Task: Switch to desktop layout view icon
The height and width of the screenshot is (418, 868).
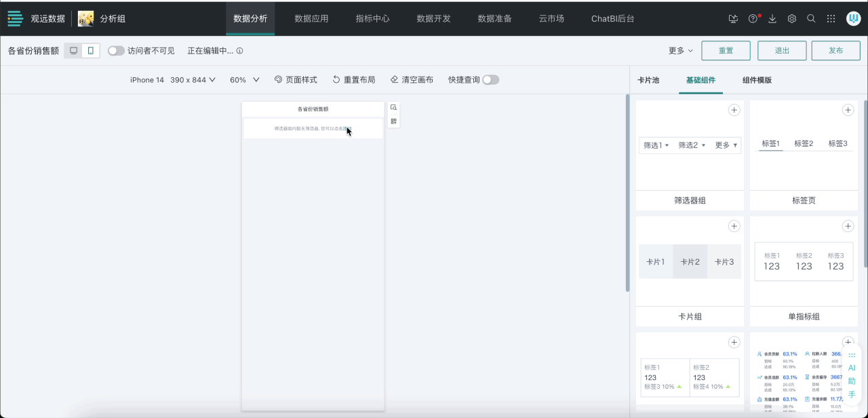Action: 73,51
